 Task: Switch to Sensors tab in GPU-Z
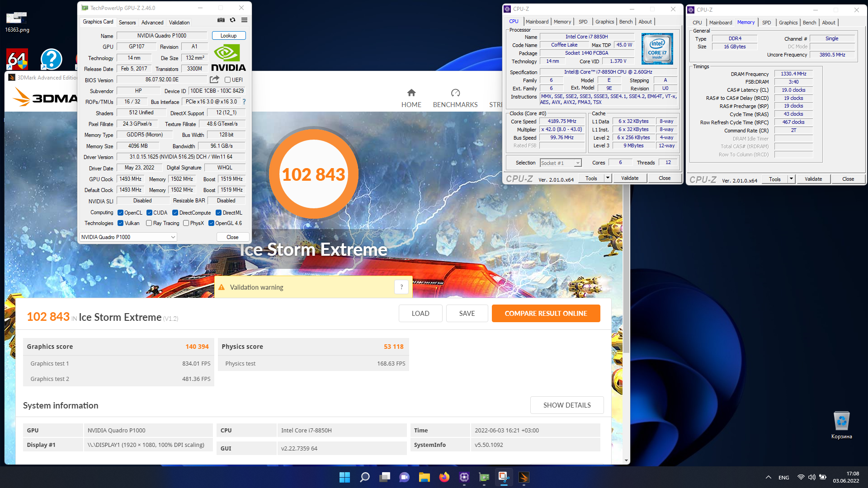[127, 23]
